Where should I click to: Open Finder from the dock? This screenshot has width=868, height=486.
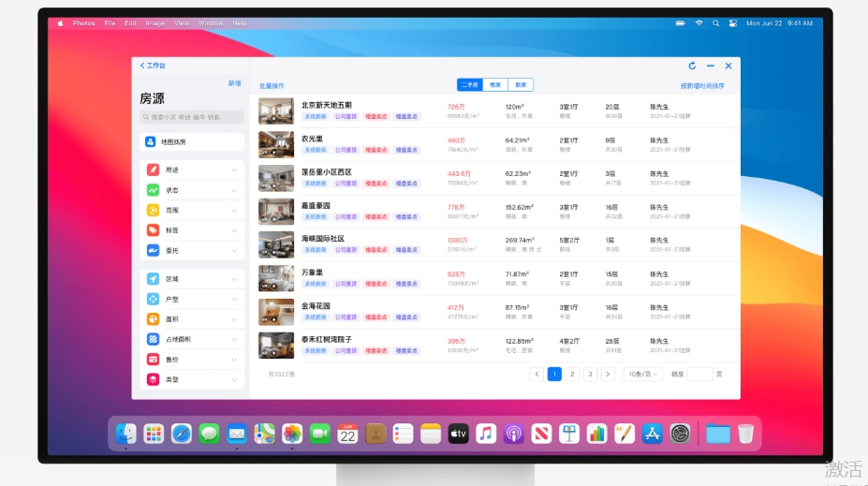pyautogui.click(x=126, y=434)
